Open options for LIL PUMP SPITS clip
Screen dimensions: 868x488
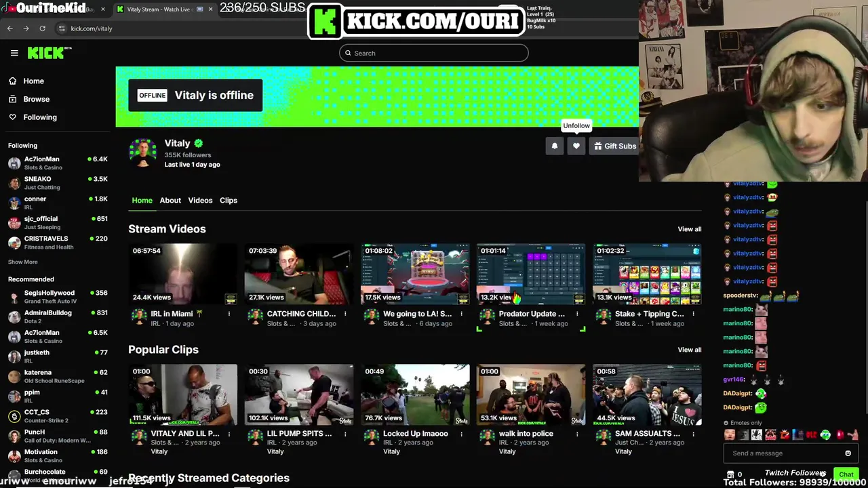[345, 434]
